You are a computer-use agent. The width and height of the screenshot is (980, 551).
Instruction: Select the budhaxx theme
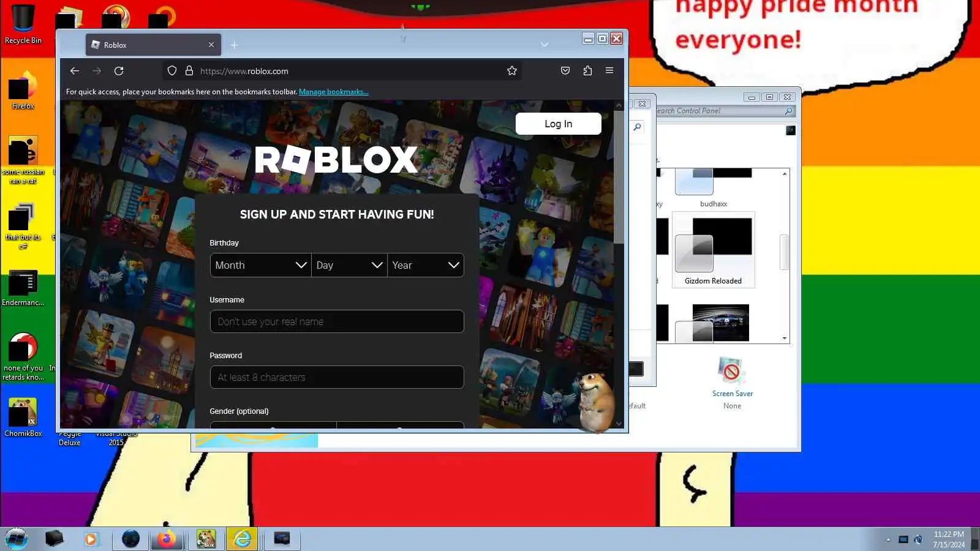(x=714, y=189)
